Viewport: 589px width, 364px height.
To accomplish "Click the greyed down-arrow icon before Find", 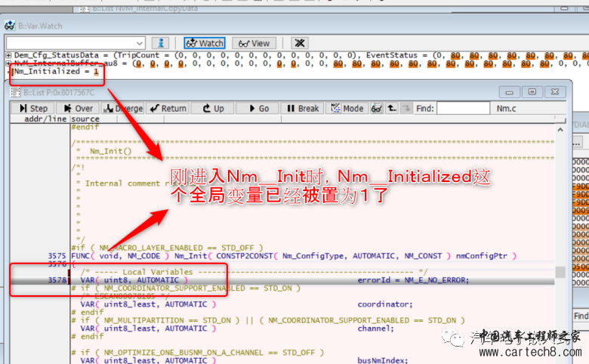I will point(406,108).
